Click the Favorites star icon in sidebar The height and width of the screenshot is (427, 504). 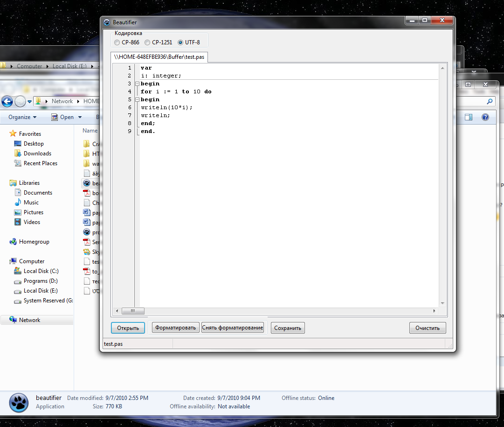tap(13, 134)
